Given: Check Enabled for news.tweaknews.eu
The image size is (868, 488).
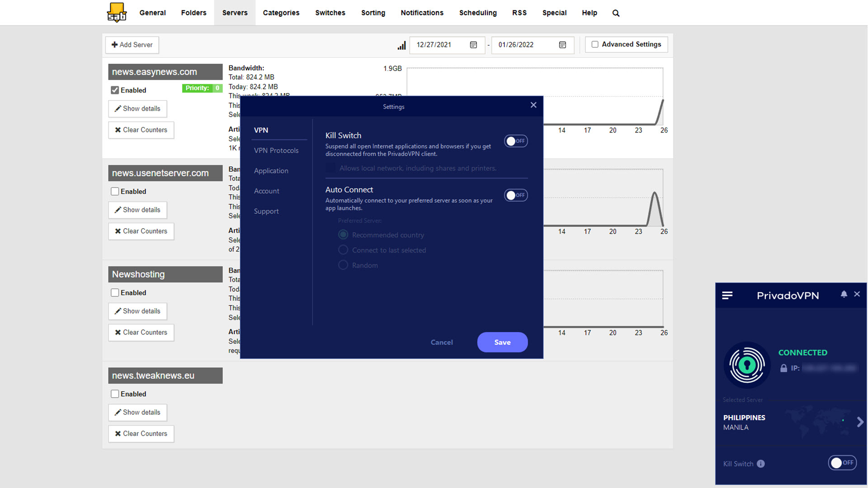Looking at the screenshot, I should coord(115,394).
